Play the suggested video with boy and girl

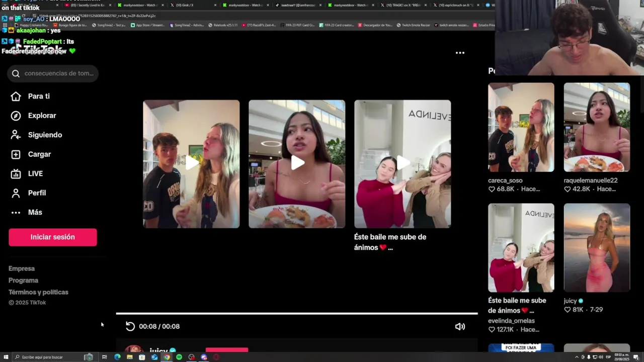[191, 164]
